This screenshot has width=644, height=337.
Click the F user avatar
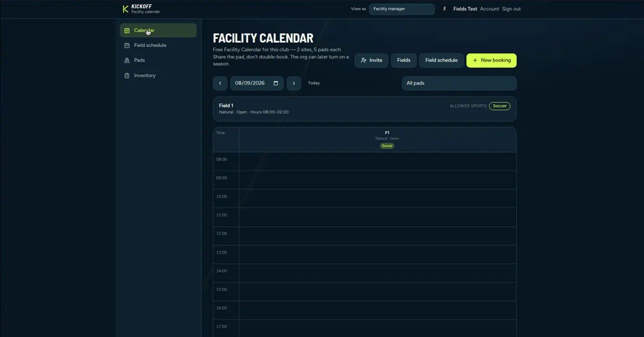point(445,9)
